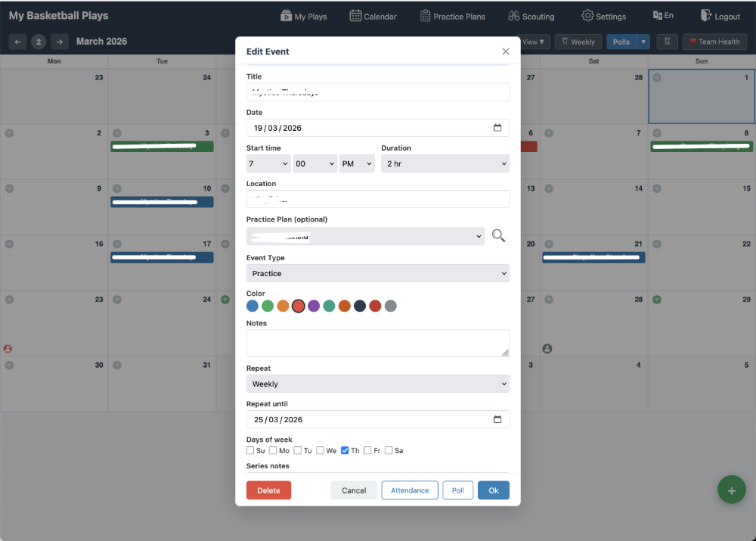Screen dimensions: 756x541
Task: Check the Sa day-of-week checkbox
Action: (388, 450)
